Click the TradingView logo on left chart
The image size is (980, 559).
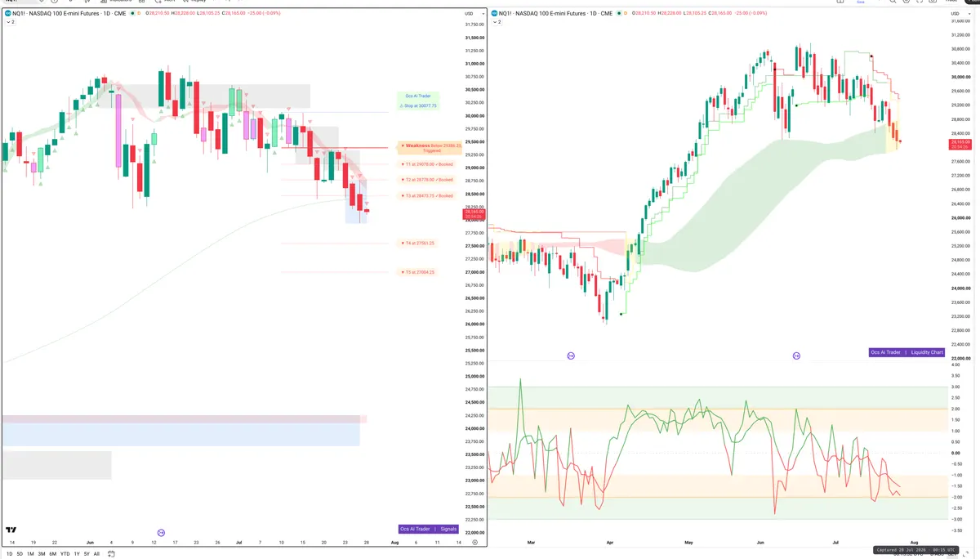click(11, 530)
